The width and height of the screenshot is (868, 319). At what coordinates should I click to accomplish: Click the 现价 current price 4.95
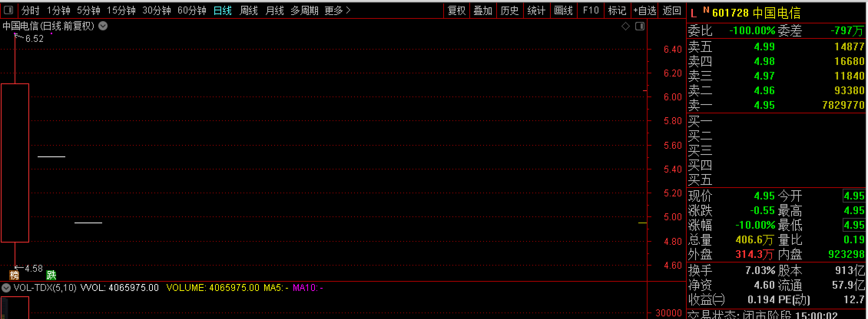(x=765, y=196)
